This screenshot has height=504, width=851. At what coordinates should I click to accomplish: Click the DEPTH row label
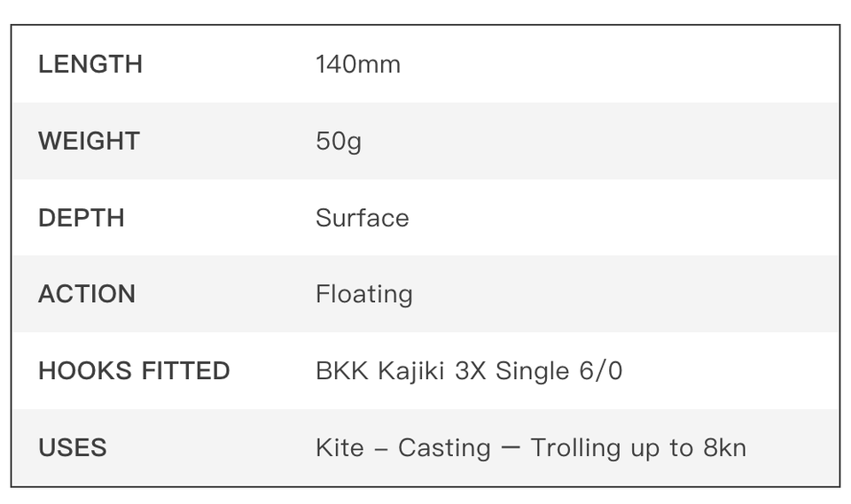pos(82,218)
